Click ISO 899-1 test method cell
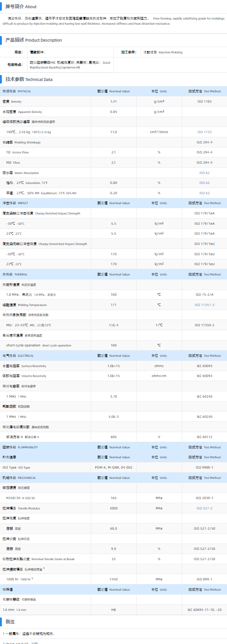The width and height of the screenshot is (227, 644). point(204,579)
